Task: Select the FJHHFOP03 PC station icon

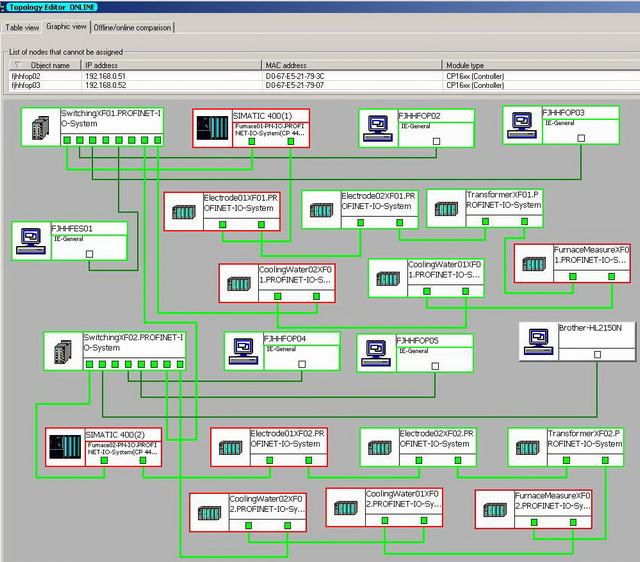Action: tap(522, 125)
